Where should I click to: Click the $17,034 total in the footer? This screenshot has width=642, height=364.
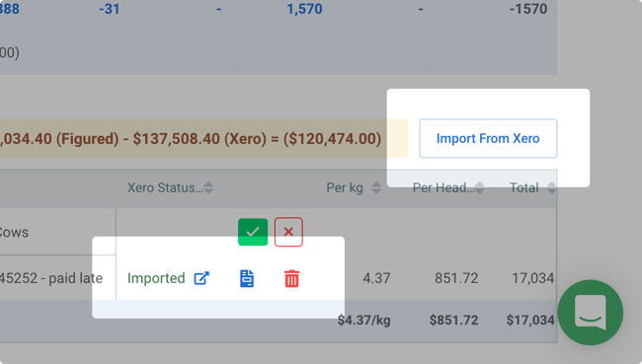click(x=530, y=320)
